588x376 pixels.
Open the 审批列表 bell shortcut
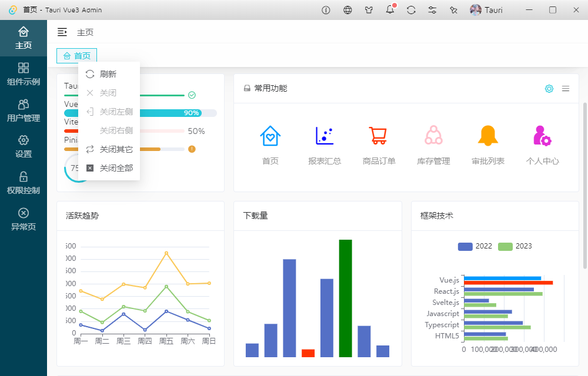(487, 145)
